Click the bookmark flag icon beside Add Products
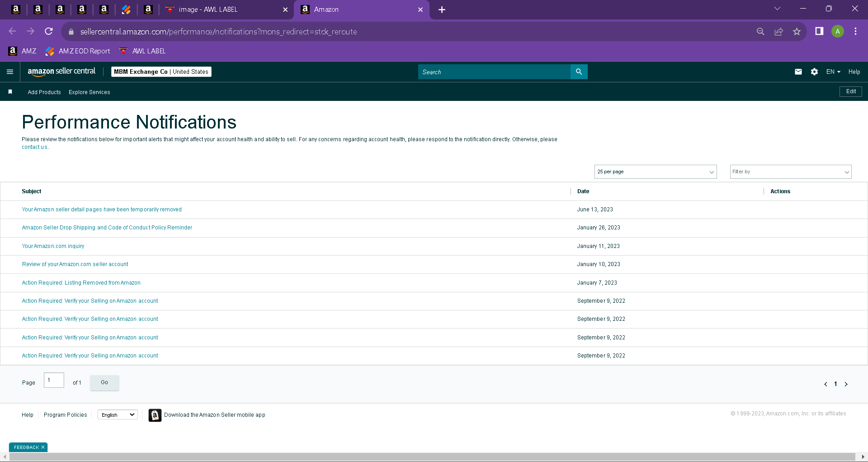Viewport: 868px width, 462px height. tap(10, 92)
